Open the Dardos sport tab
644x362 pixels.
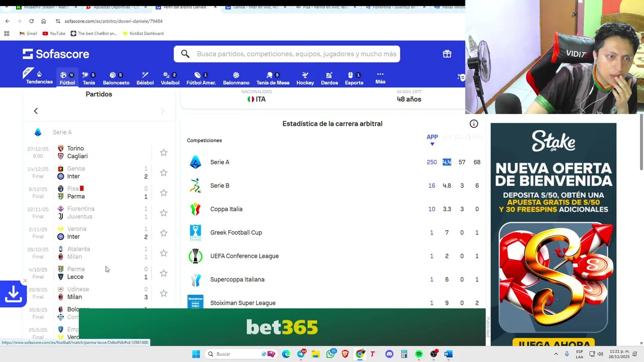(x=329, y=78)
